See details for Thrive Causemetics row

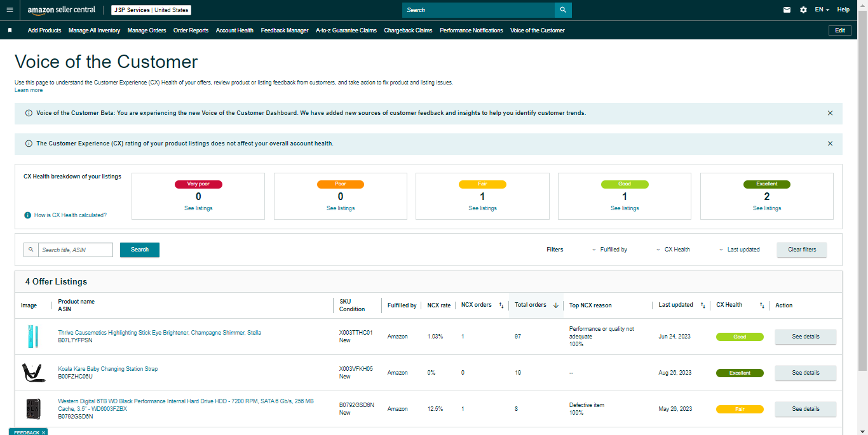[806, 337]
